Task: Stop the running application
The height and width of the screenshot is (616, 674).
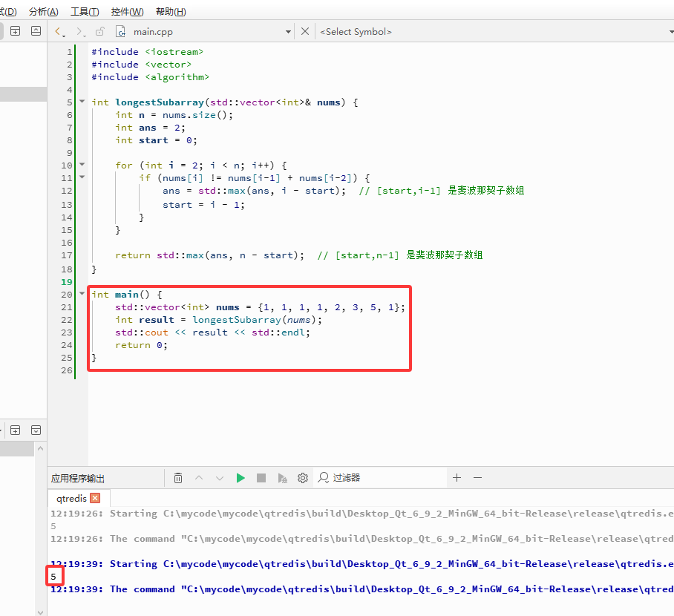Action: tap(261, 478)
